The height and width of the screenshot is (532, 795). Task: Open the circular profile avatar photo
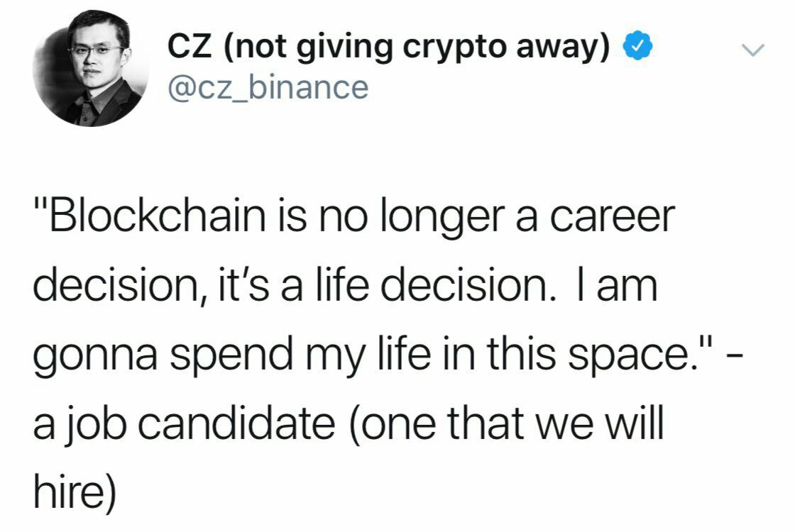point(92,69)
